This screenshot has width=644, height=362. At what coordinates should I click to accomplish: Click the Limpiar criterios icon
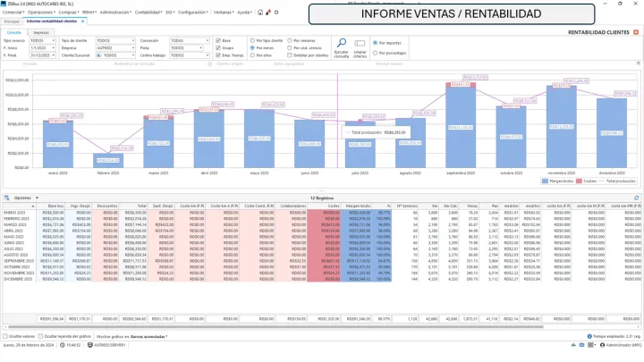coord(358,43)
